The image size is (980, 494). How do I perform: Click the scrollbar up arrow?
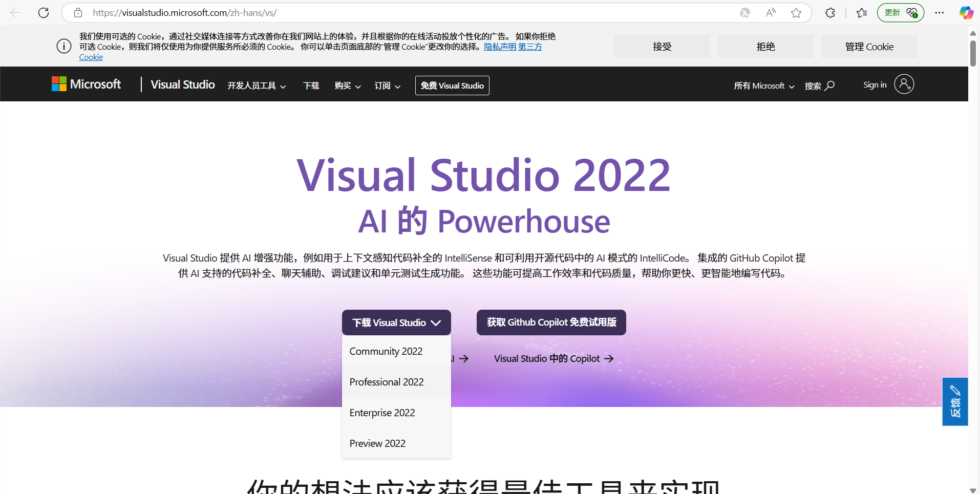click(973, 33)
